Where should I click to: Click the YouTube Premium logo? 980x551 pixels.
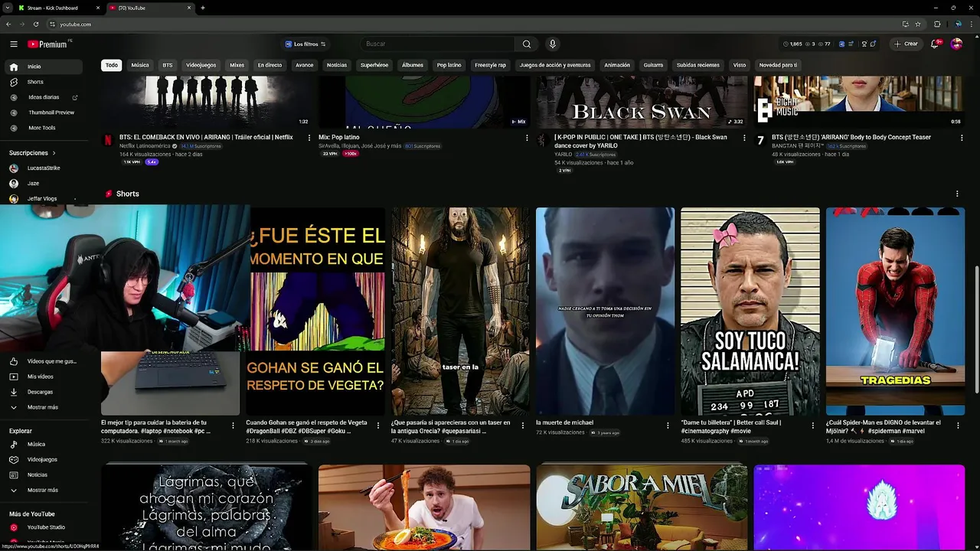(48, 44)
